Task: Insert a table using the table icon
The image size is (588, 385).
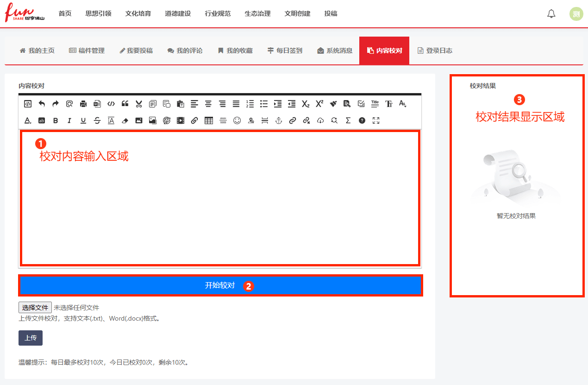Action: pyautogui.click(x=209, y=120)
